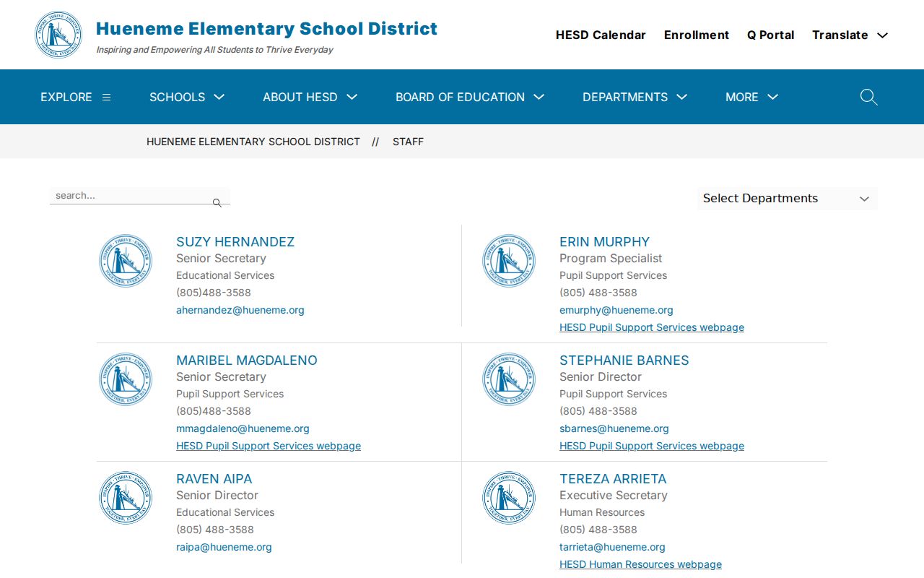Open the Q Portal link
The image size is (924, 578).
click(770, 35)
